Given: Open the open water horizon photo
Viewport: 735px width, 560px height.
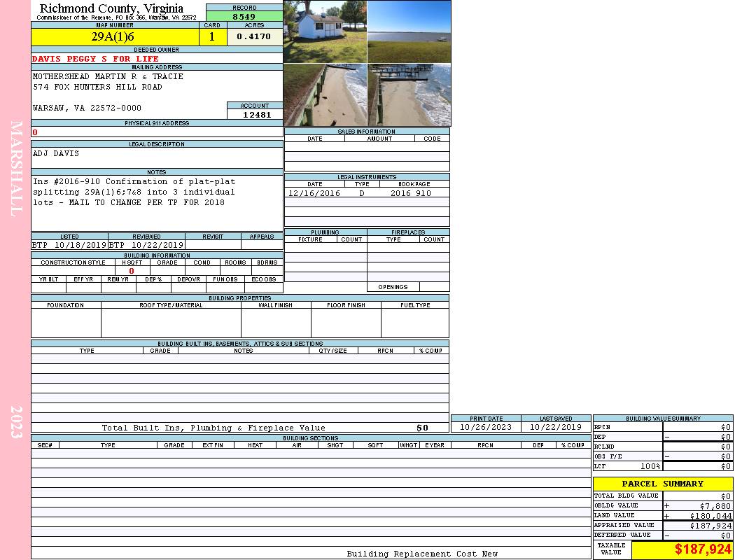Looking at the screenshot, I should pyautogui.click(x=409, y=31).
